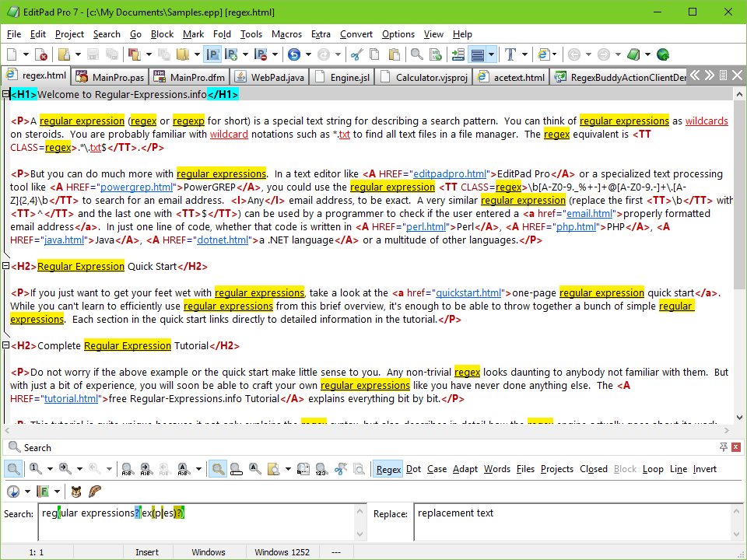Open dropdown arrow next to New file icon
Screen dimensions: 747x560
pyautogui.click(x=26, y=54)
